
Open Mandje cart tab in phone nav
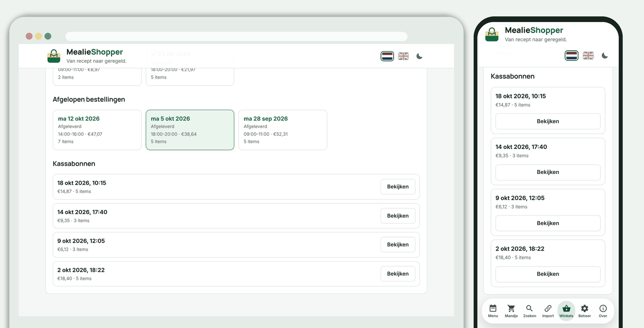511,311
